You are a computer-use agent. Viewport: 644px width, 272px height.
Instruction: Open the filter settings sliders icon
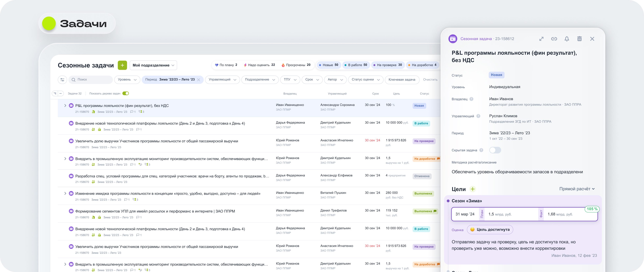62,80
